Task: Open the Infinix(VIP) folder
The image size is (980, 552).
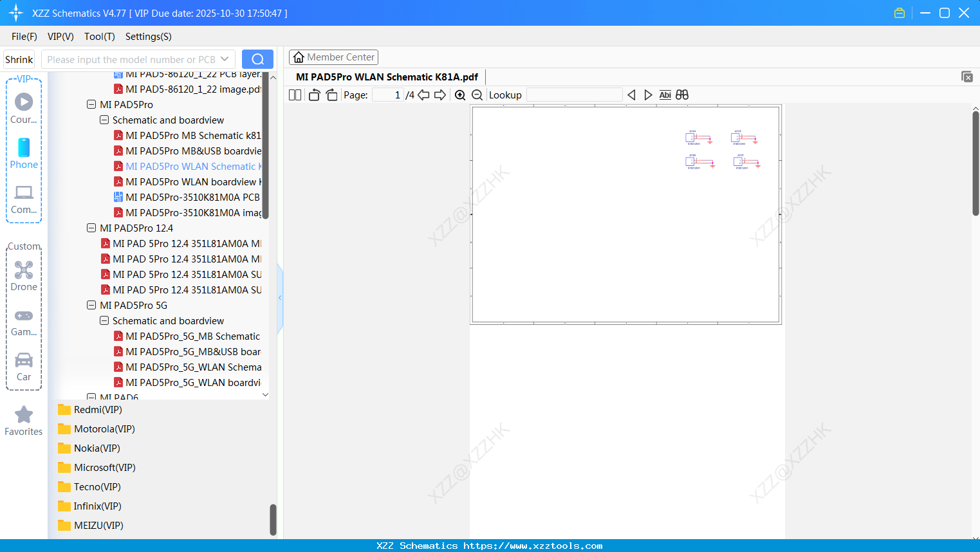Action: point(89,506)
